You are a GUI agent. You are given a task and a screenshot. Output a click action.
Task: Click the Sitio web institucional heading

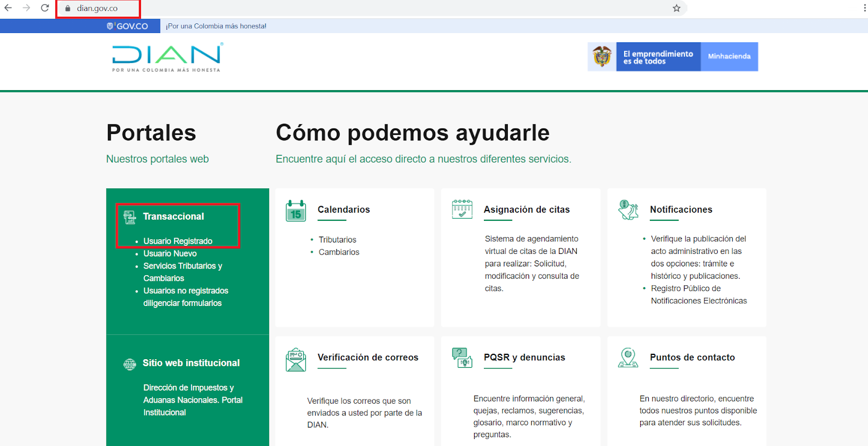pyautogui.click(x=191, y=363)
